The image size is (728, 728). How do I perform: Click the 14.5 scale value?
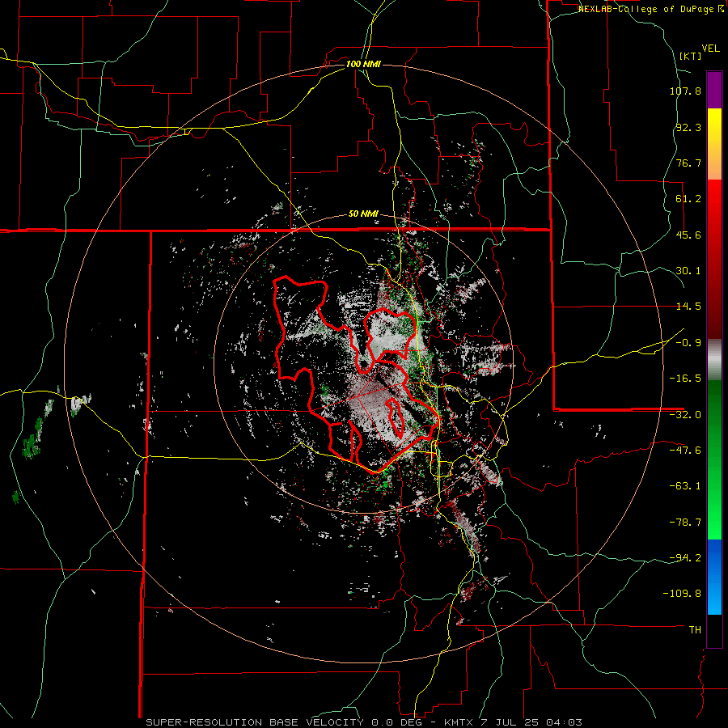coord(688,307)
